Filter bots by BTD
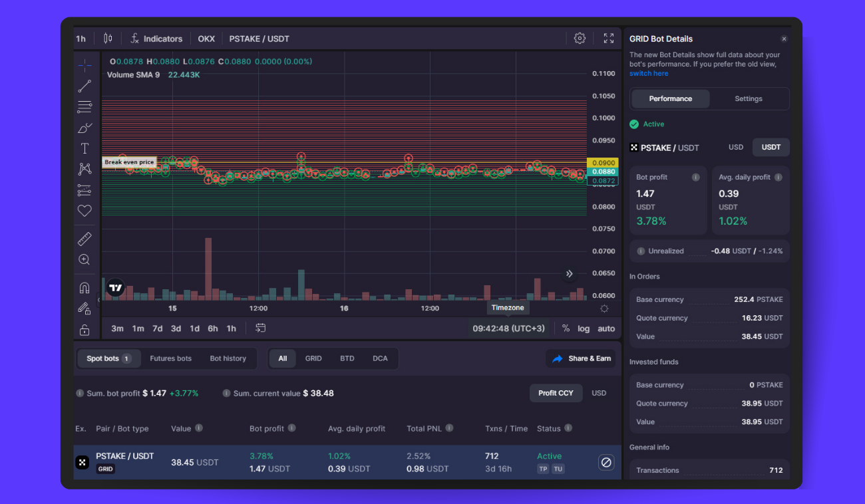 point(347,358)
